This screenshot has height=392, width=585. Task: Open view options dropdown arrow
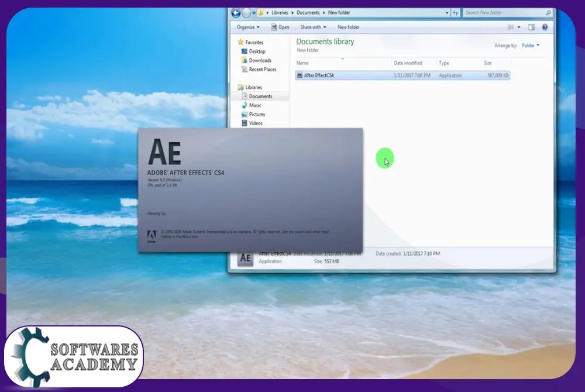[x=519, y=27]
